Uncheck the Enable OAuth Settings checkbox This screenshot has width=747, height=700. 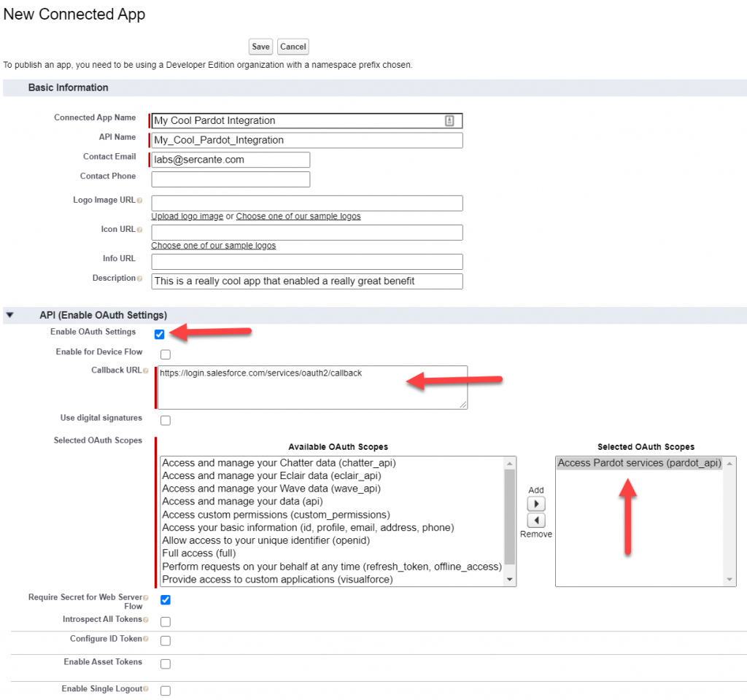pyautogui.click(x=160, y=334)
